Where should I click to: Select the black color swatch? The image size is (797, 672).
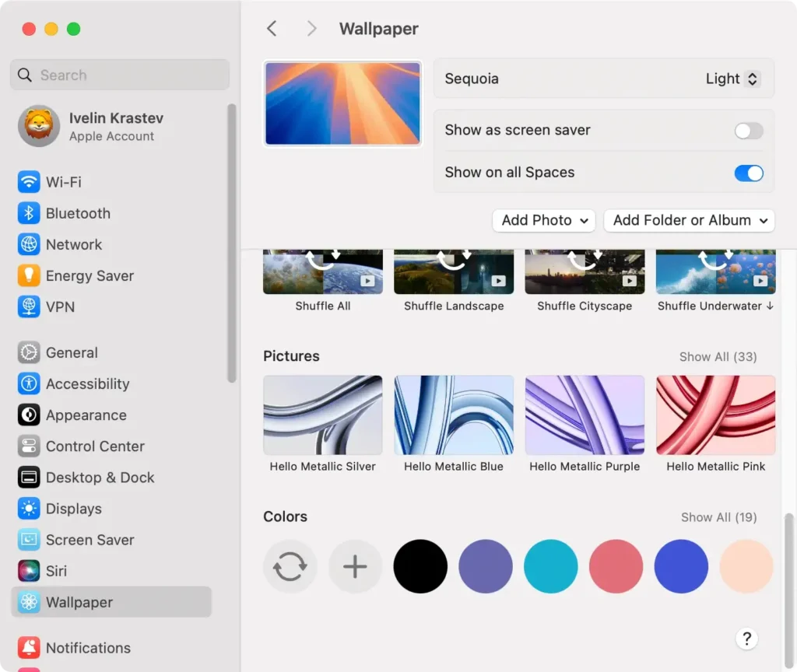(x=420, y=566)
